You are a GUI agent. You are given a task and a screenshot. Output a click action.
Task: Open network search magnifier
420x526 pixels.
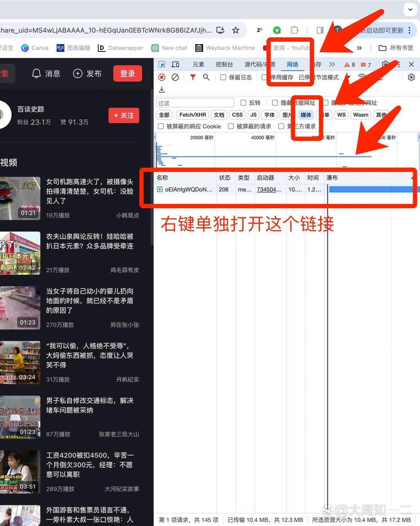point(206,77)
